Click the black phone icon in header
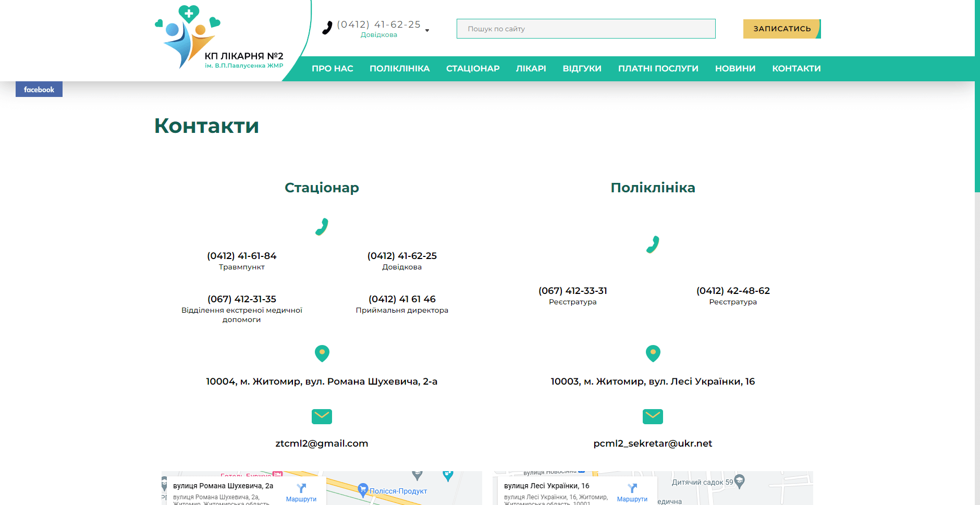This screenshot has height=505, width=980. tap(327, 28)
